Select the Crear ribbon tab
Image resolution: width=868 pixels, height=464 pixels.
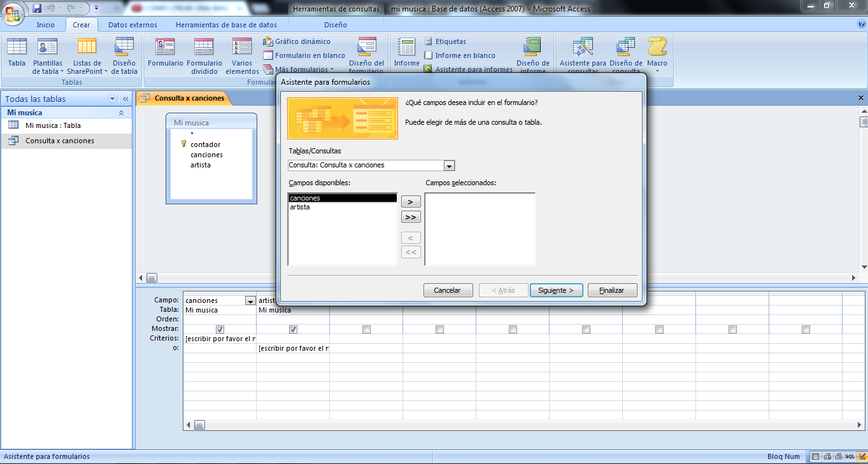point(82,25)
